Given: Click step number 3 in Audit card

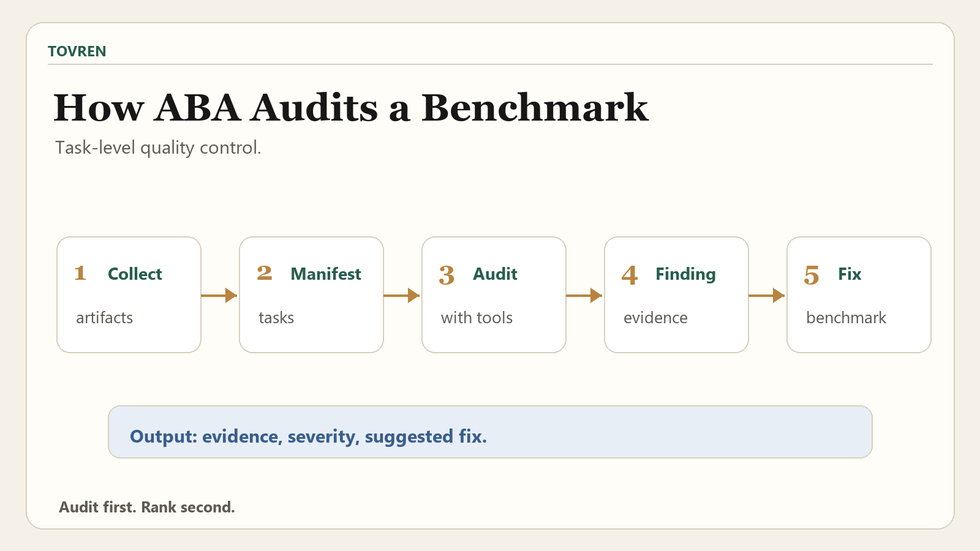Looking at the screenshot, I should click(447, 275).
